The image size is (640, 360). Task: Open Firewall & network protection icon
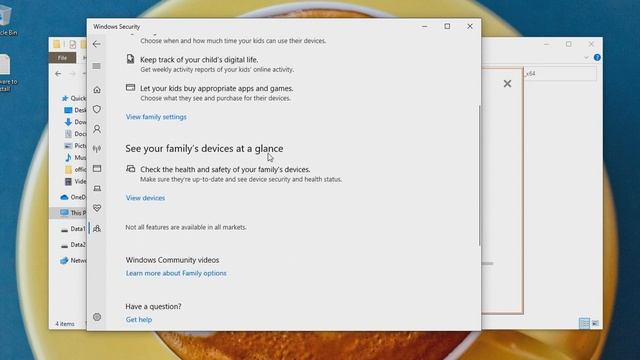click(x=97, y=149)
